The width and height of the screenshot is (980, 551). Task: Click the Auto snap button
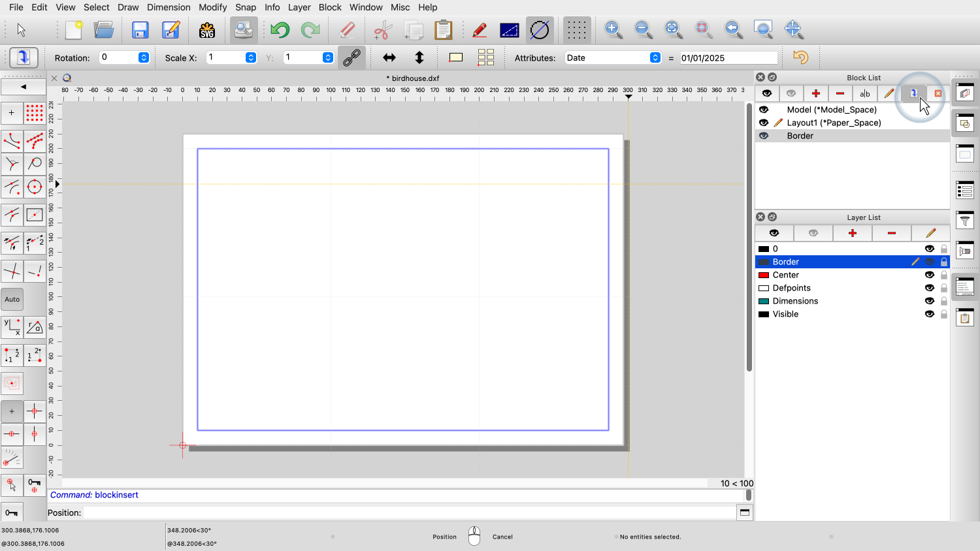(12, 300)
